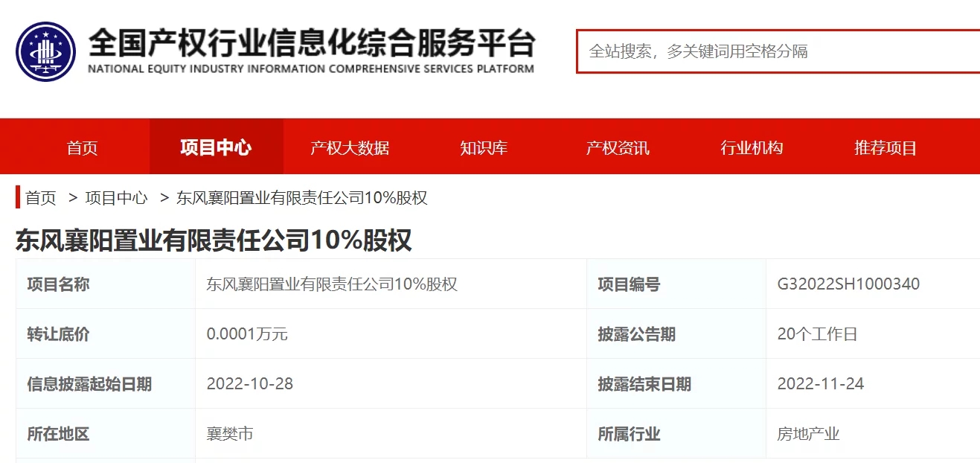Viewport: 980px width, 463px height.
Task: Click the 项目中心 breadcrumb link
Action: 116,198
